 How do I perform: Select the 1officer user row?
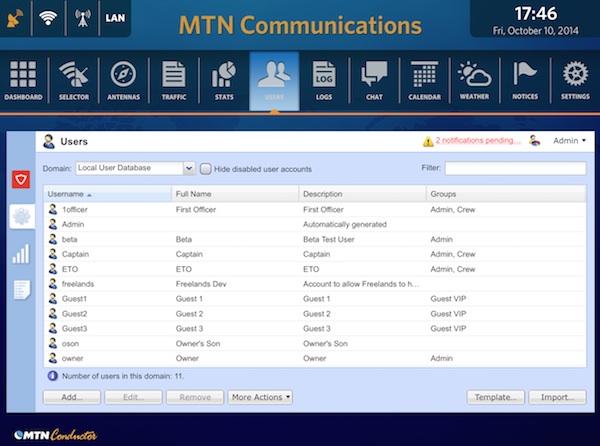(x=315, y=209)
